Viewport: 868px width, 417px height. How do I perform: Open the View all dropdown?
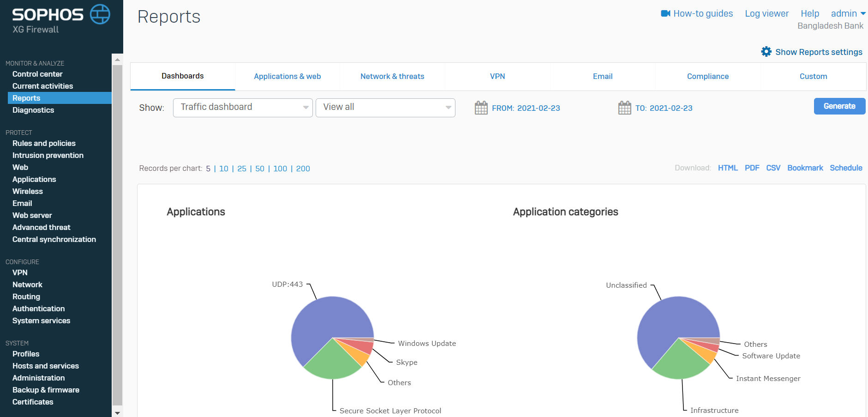(385, 108)
